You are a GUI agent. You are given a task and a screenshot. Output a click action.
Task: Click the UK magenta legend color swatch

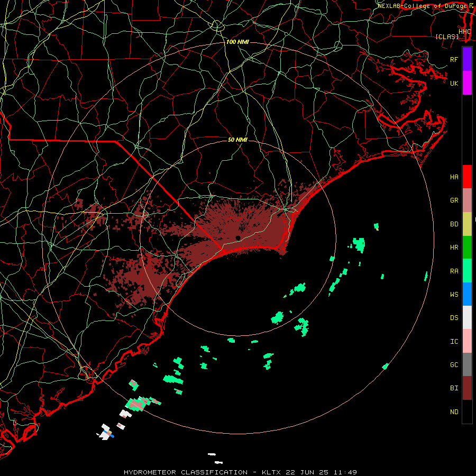pyautogui.click(x=467, y=83)
